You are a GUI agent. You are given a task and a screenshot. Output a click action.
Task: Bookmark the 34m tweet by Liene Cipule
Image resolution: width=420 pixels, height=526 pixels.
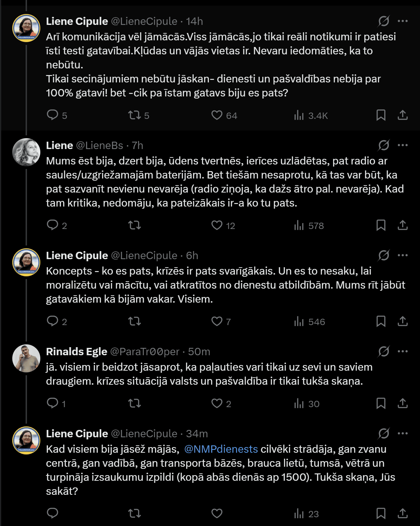coord(381,514)
